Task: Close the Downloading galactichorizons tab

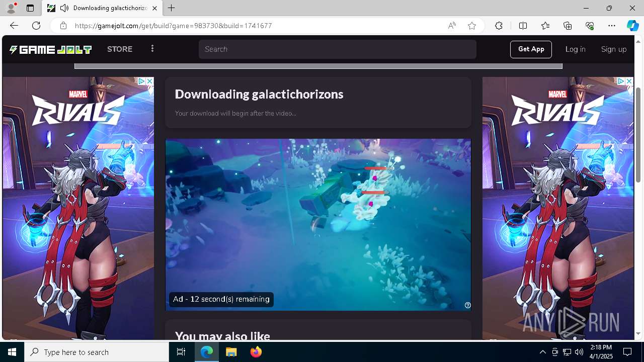Action: tap(154, 8)
